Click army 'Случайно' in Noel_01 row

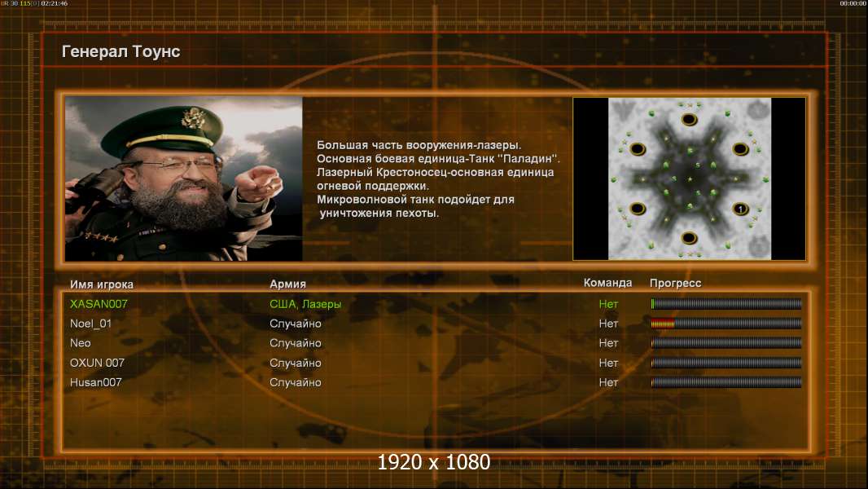pyautogui.click(x=295, y=324)
